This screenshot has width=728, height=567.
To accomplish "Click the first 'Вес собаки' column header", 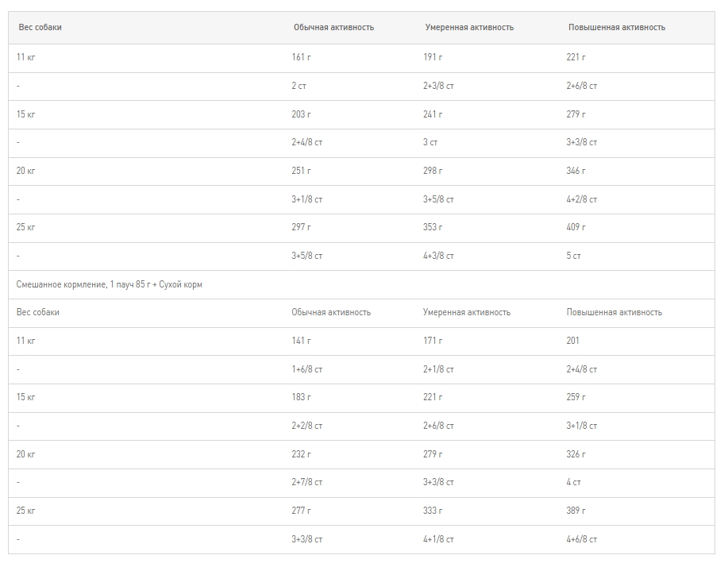I will (40, 27).
